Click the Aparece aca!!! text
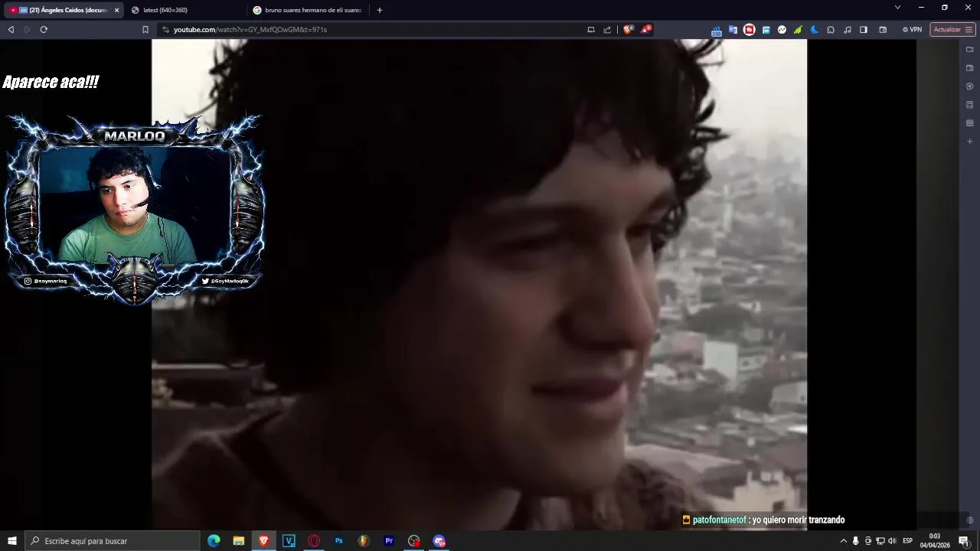The width and height of the screenshot is (980, 551). 51,82
